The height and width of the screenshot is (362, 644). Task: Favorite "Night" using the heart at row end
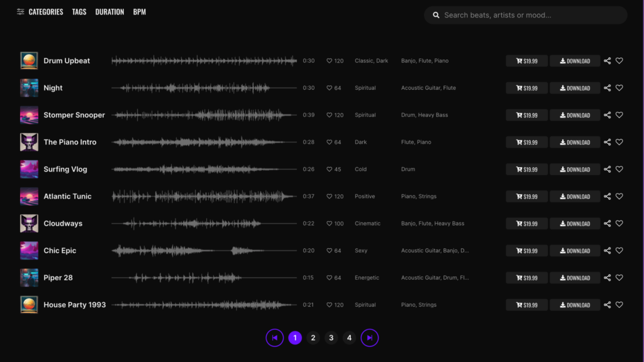coord(619,88)
